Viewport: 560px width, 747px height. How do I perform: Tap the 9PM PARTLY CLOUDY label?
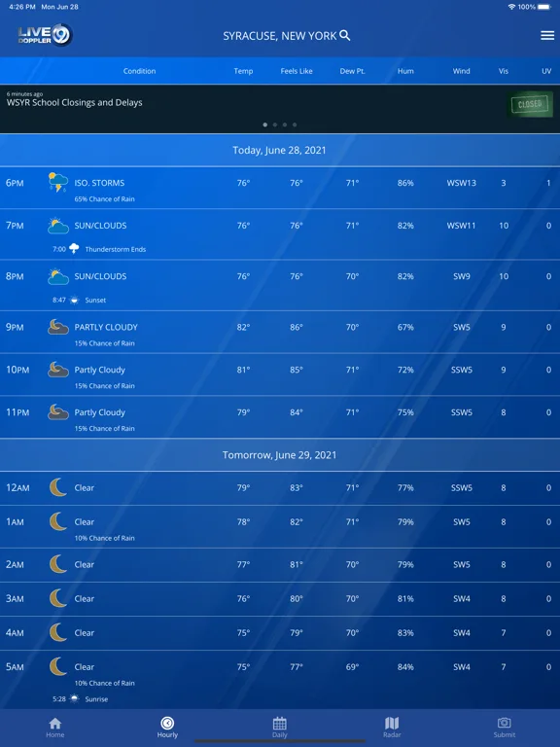tap(106, 327)
